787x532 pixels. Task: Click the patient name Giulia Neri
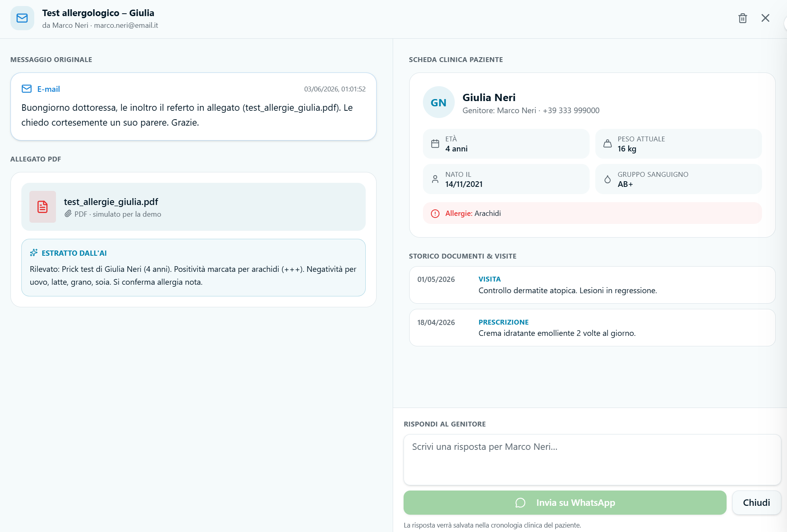click(x=489, y=97)
